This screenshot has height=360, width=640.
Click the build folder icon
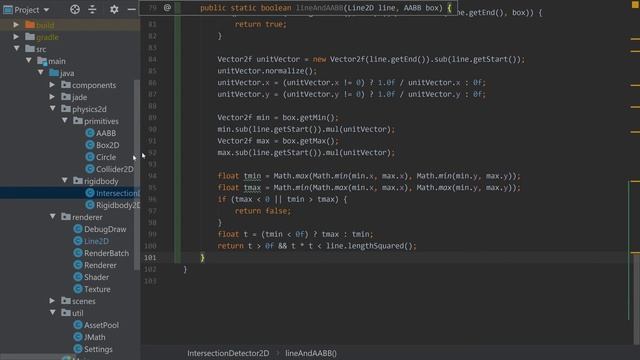[x=30, y=24]
